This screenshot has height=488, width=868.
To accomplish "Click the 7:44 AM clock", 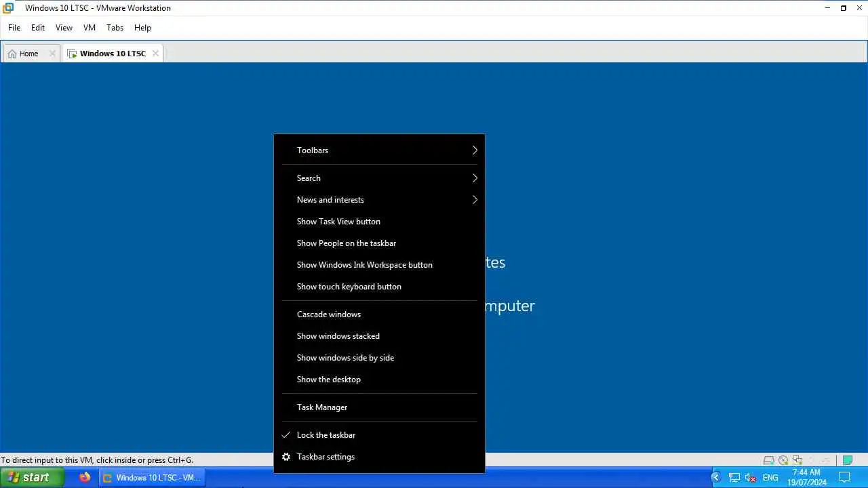I will click(806, 472).
